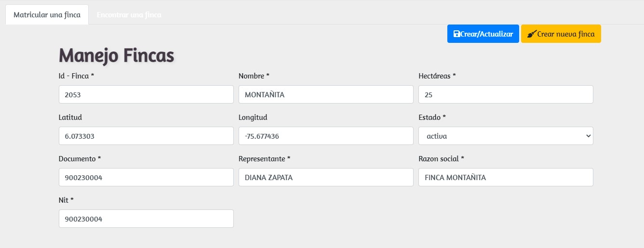Focus the Documento input field

pos(146,177)
